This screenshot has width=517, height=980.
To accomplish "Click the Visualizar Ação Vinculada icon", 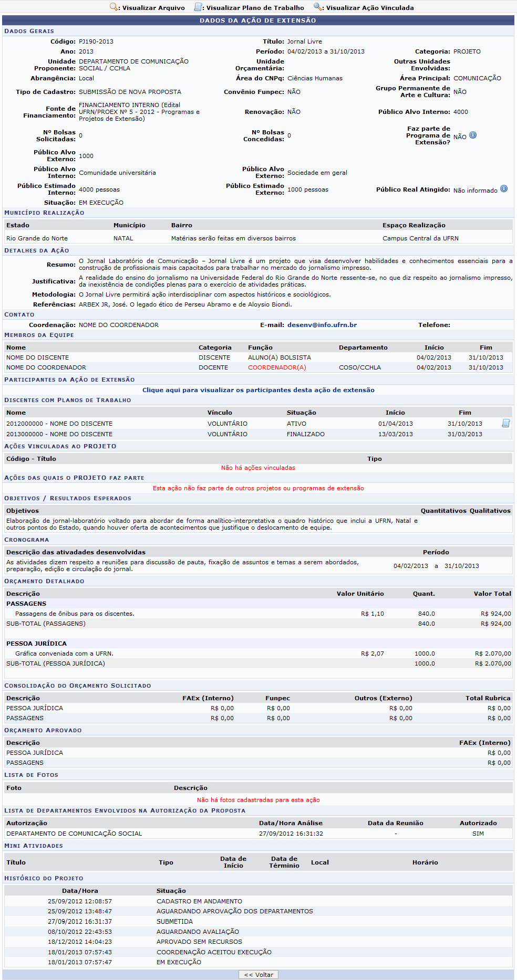I will click(x=318, y=7).
